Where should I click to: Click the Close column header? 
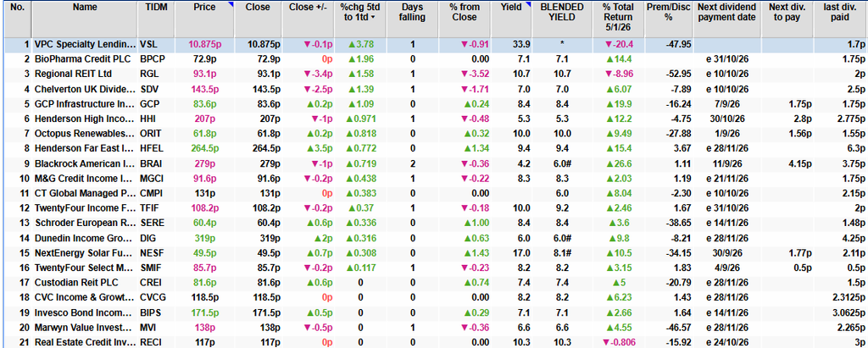[x=258, y=19]
